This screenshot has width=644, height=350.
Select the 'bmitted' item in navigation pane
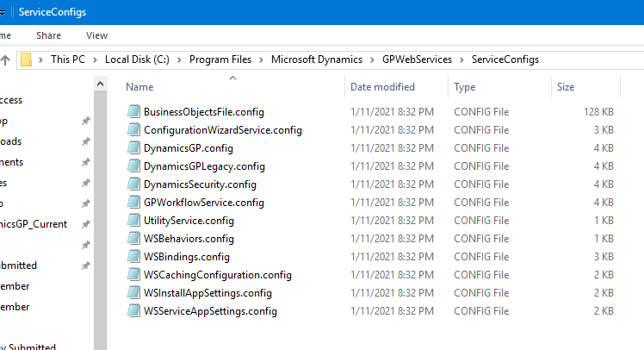click(18, 266)
